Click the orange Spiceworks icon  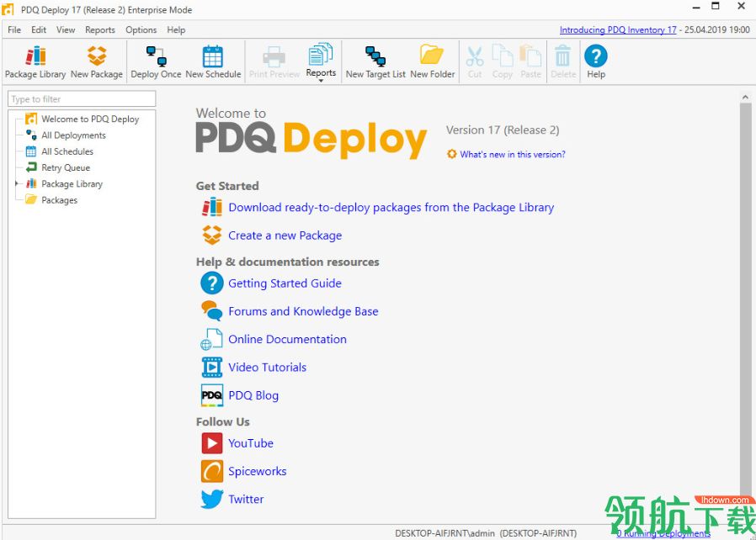[211, 471]
